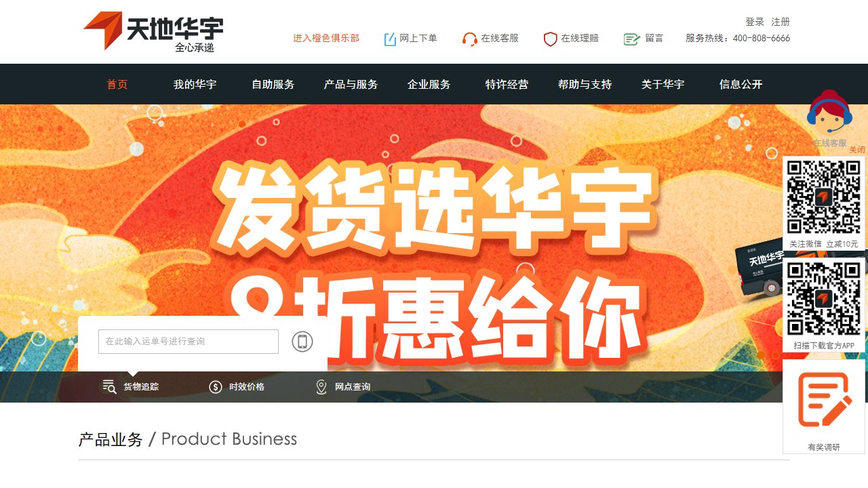Click the mobile phone query icon

coord(302,342)
